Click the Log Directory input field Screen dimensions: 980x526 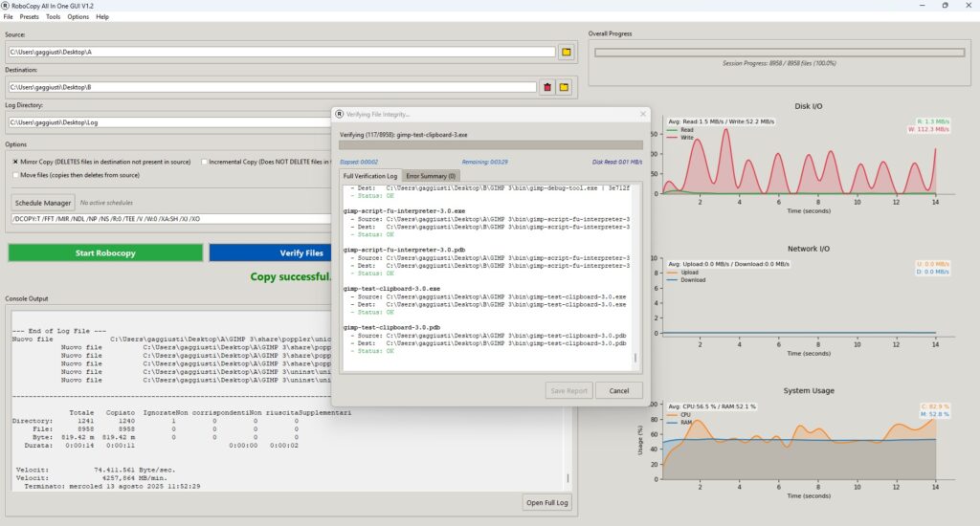coord(170,122)
